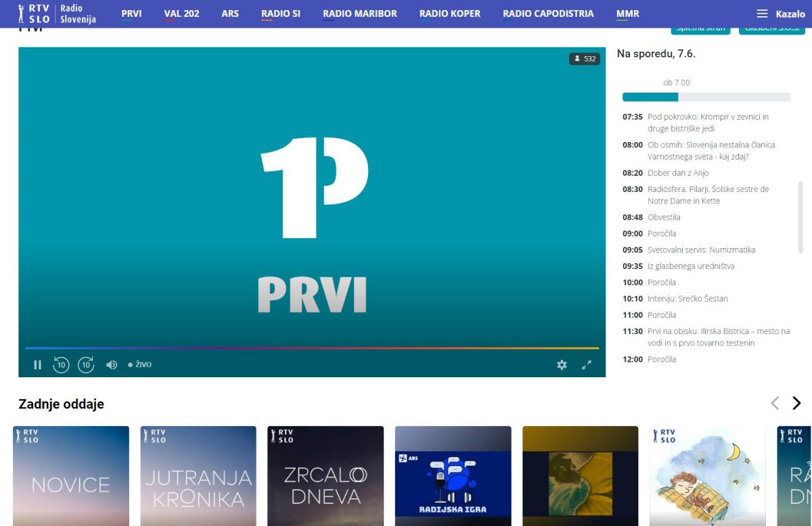Jump to live with the Živo indicator
This screenshot has height=526, width=812.
pos(140,364)
